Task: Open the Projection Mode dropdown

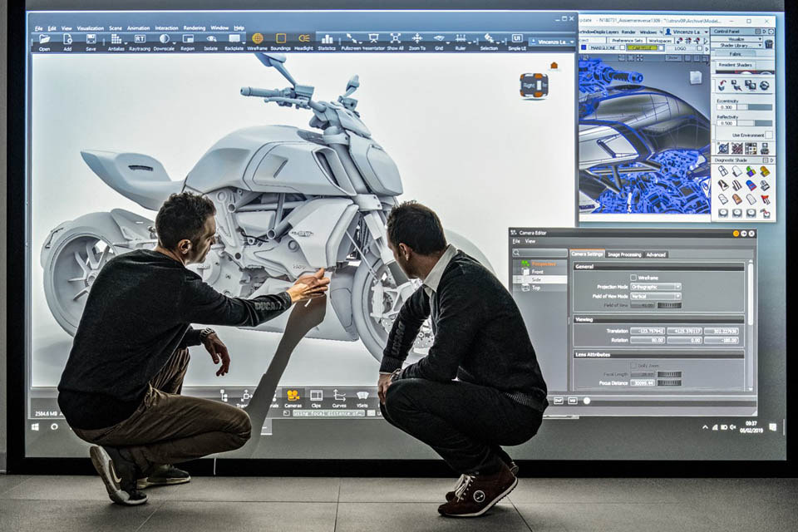Action: point(656,287)
